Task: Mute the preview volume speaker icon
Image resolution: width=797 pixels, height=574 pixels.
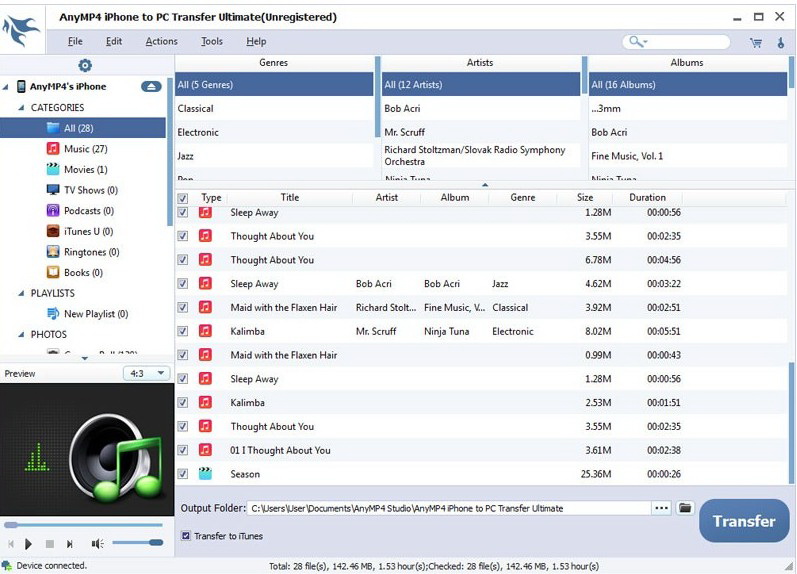Action: [97, 544]
